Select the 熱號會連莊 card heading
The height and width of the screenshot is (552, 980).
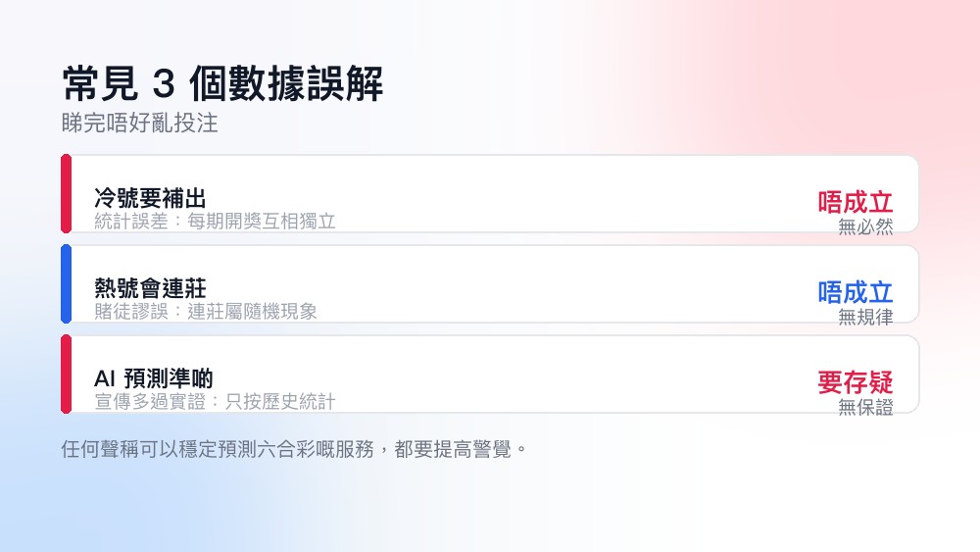pyautogui.click(x=150, y=288)
